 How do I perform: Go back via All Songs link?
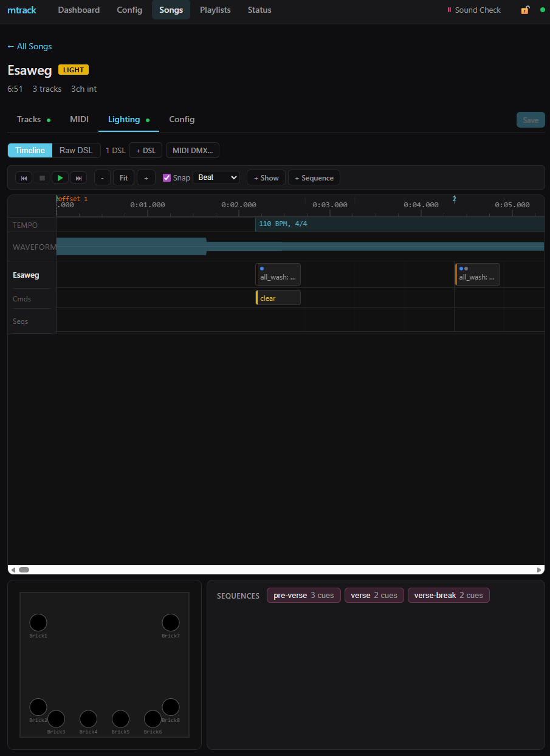tap(29, 46)
